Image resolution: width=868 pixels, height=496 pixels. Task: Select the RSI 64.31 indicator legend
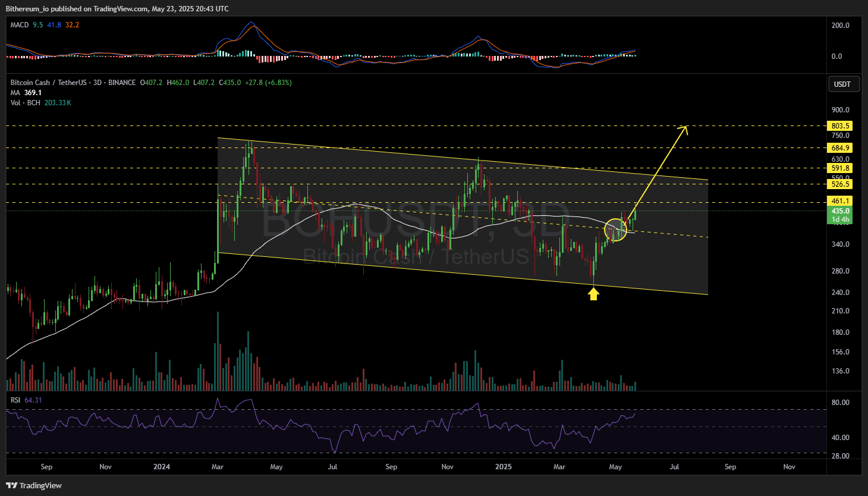tap(26, 400)
